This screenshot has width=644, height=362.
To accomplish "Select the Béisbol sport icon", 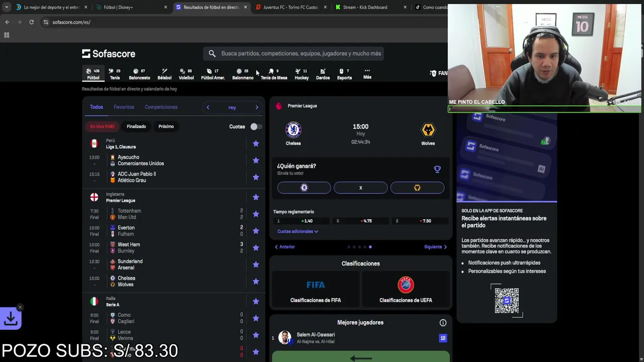I will [x=165, y=74].
